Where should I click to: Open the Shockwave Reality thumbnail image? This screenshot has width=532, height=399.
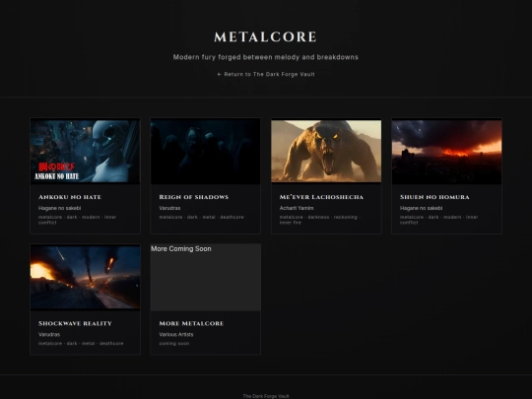pyautogui.click(x=85, y=277)
